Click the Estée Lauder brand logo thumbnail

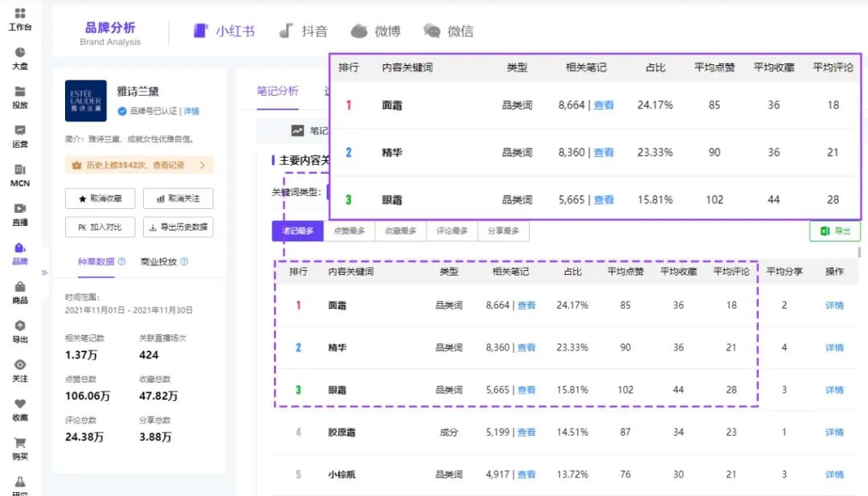[x=86, y=100]
